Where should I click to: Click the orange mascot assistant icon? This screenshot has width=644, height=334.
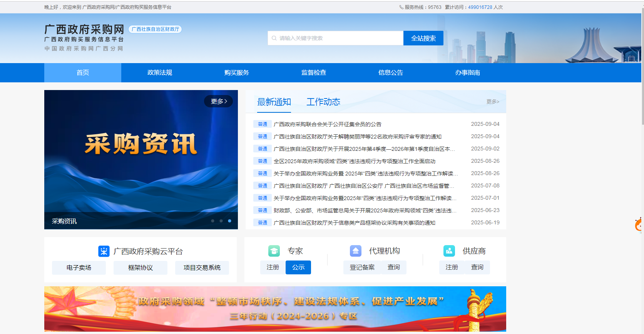coord(639,225)
